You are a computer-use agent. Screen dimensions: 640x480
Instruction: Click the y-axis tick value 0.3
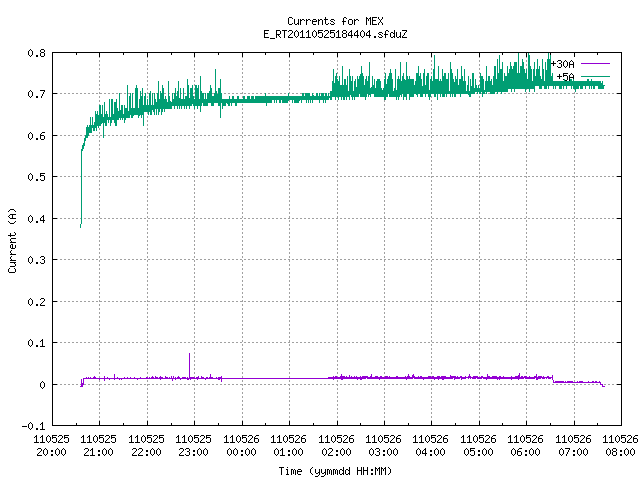tap(36, 260)
